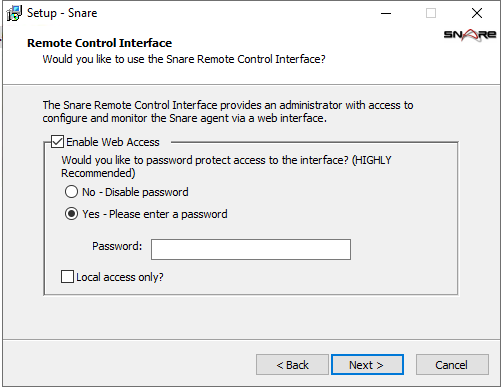Click the 'Enable Web Access' label text
503x388 pixels.
[x=113, y=142]
